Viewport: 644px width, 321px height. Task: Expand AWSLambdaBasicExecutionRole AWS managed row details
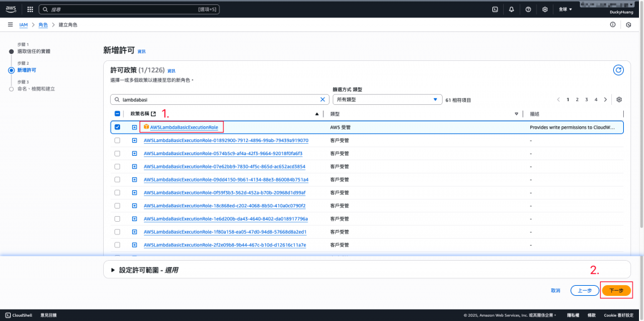(x=135, y=128)
